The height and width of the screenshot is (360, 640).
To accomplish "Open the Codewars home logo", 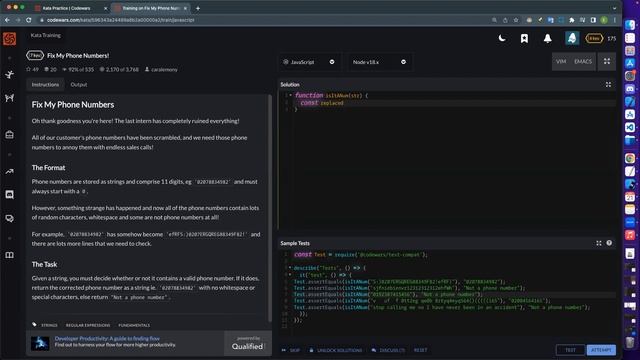I will [9, 39].
